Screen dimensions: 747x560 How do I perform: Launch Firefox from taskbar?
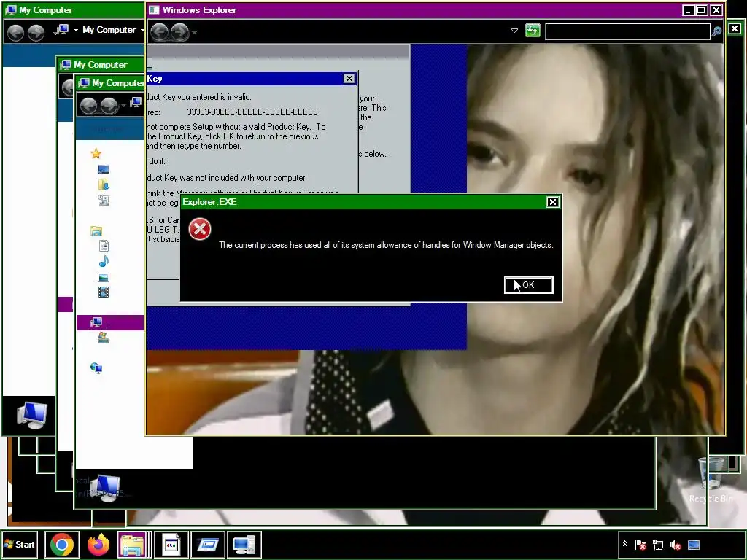(x=98, y=544)
